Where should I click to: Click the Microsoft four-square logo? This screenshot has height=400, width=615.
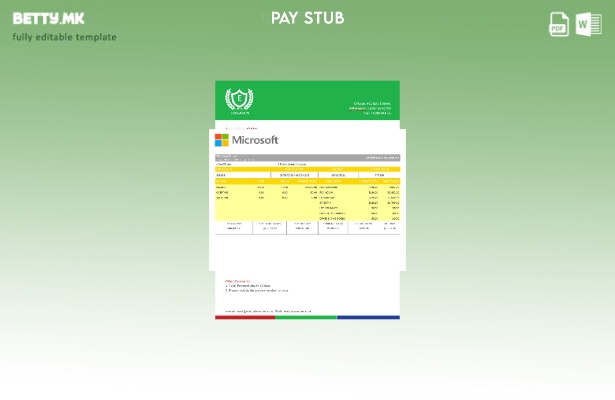pos(222,140)
